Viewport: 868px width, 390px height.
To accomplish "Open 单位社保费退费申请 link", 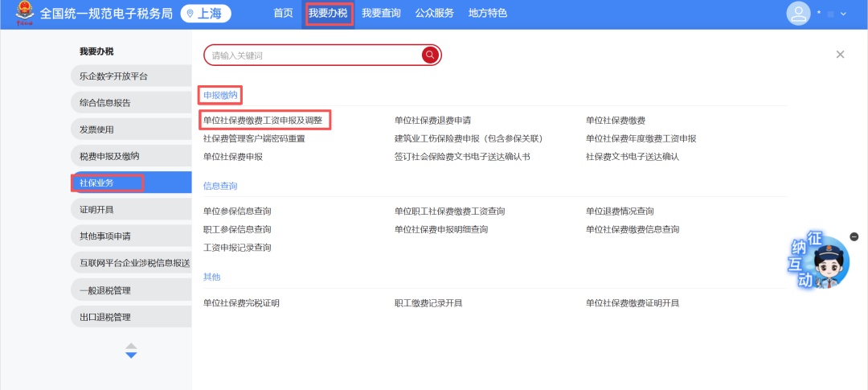I will click(x=432, y=121).
